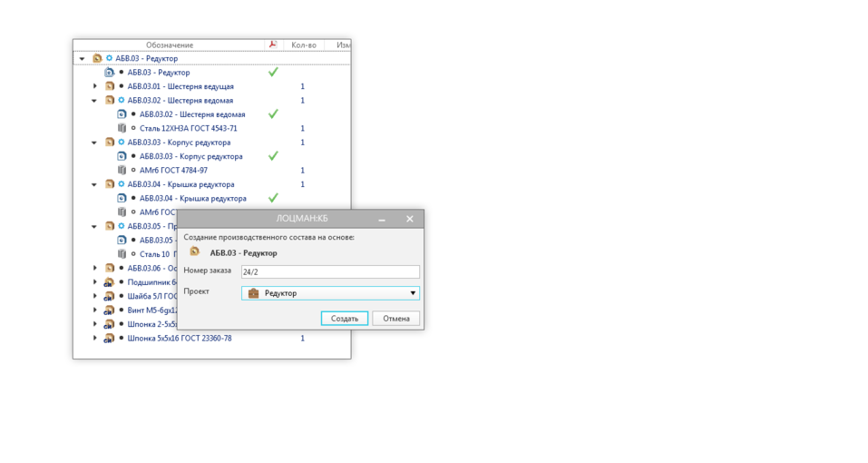Click the Кол-во column header
Viewport: 868px width, 463px height.
303,44
